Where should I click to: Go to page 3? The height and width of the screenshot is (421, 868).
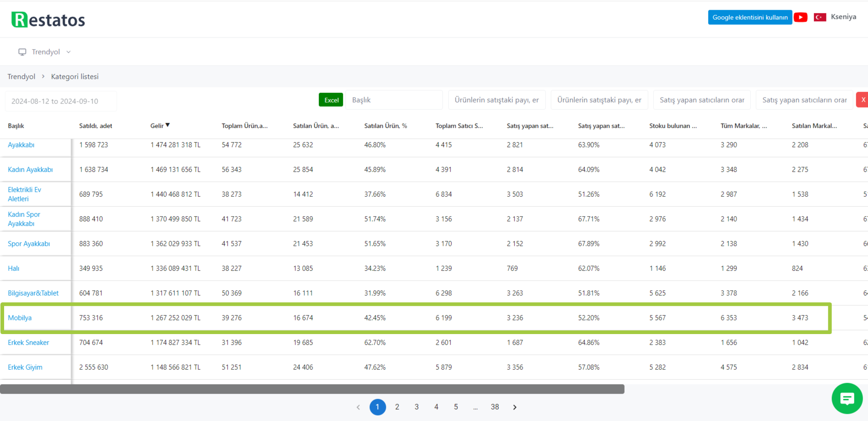pos(417,407)
